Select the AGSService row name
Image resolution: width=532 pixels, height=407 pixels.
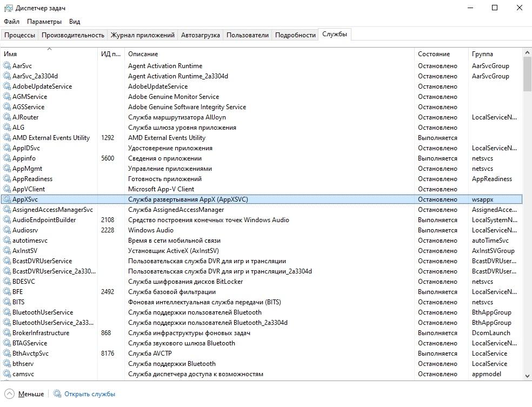pyautogui.click(x=29, y=107)
